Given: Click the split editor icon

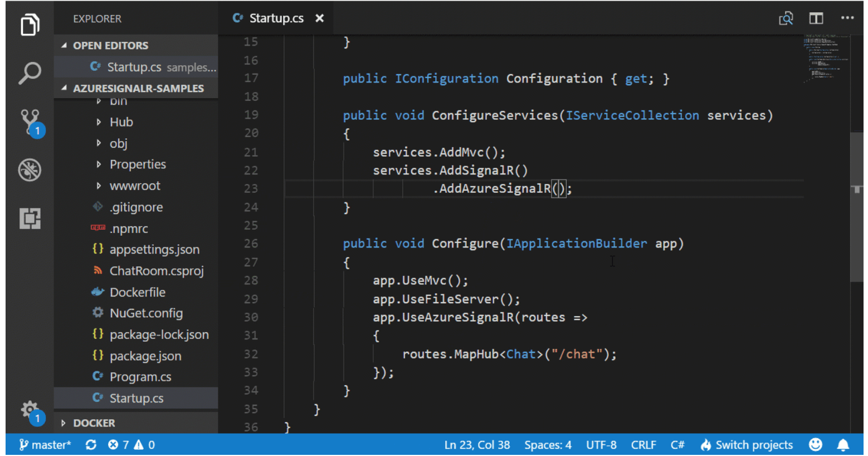Looking at the screenshot, I should click(816, 18).
